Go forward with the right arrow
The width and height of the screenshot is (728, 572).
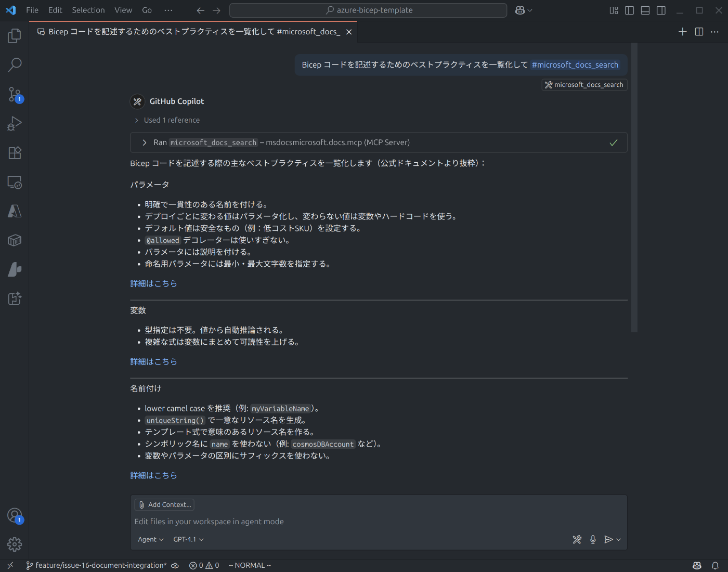(x=217, y=10)
